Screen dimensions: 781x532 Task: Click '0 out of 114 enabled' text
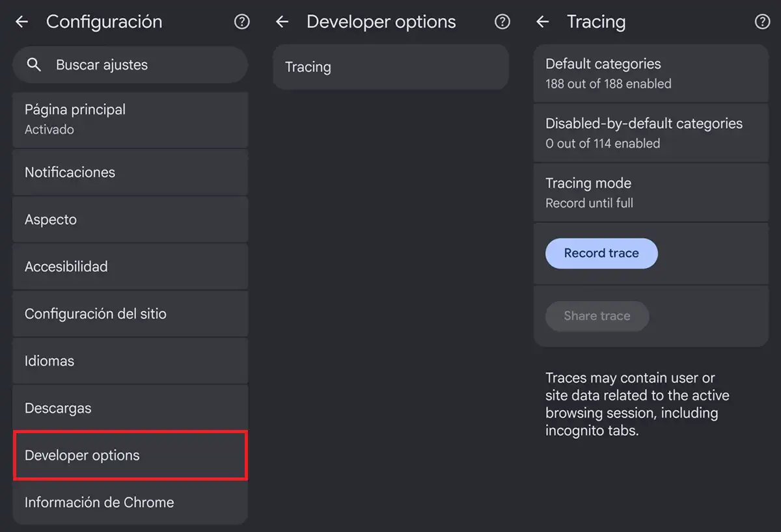(x=603, y=144)
